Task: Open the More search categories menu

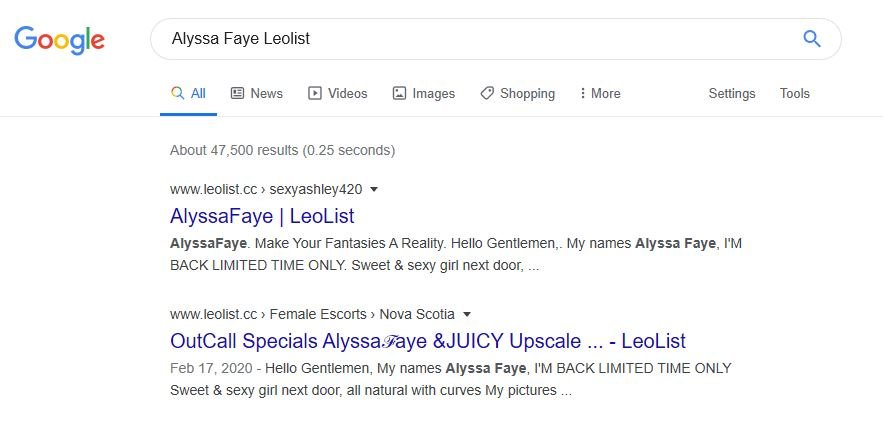Action: click(x=600, y=93)
